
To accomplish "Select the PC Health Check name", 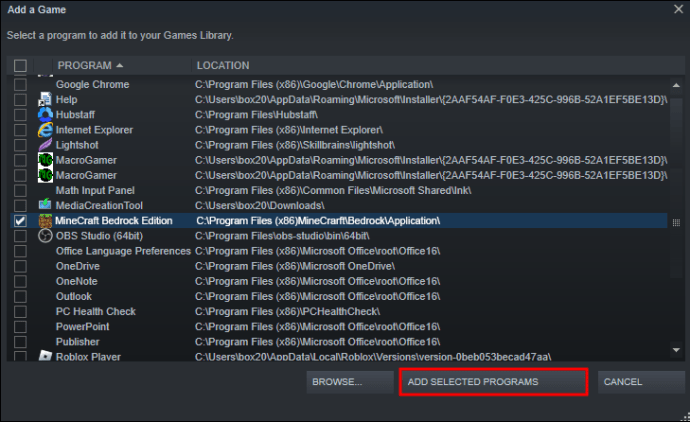I will [95, 312].
